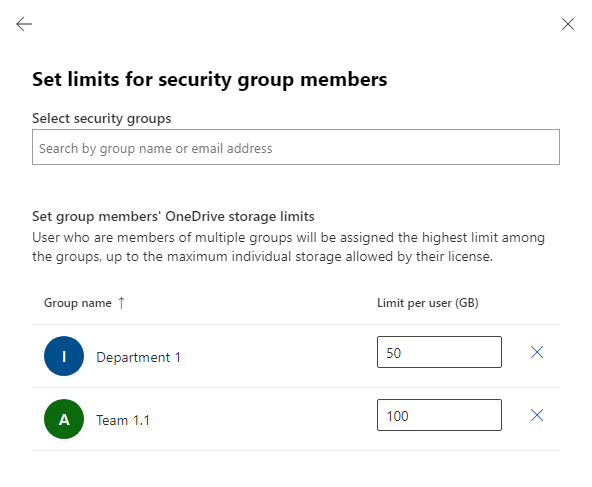Click the blue Department 1 avatar icon
This screenshot has width=592, height=487.
pos(64,356)
